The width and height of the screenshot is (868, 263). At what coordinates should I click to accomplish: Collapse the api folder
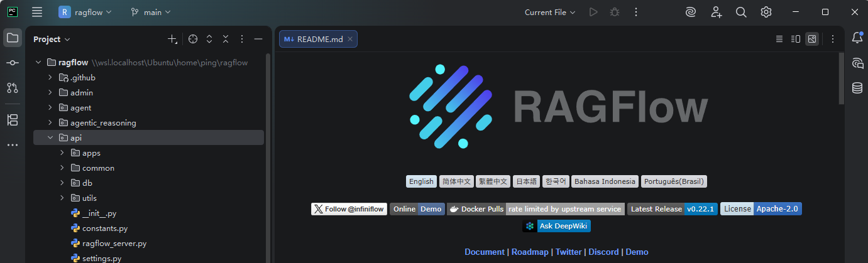[50, 138]
